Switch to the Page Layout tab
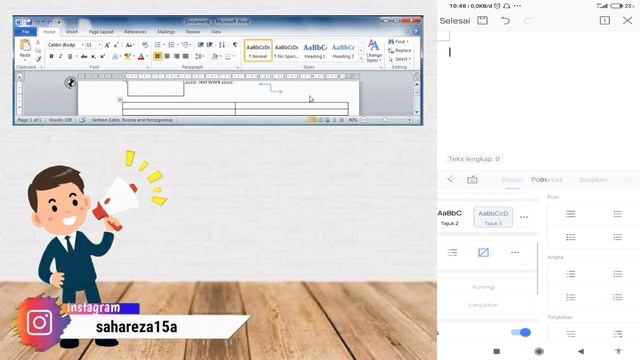 tap(101, 31)
